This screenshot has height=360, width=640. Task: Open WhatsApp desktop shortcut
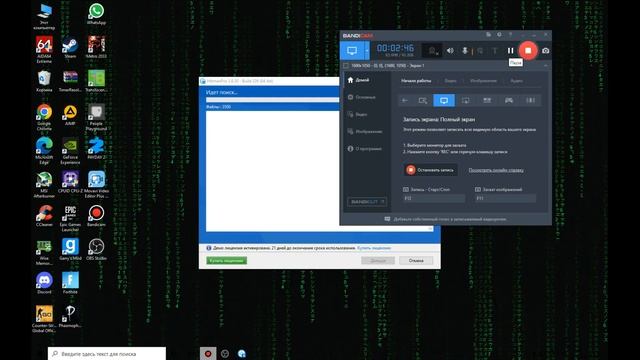click(96, 13)
